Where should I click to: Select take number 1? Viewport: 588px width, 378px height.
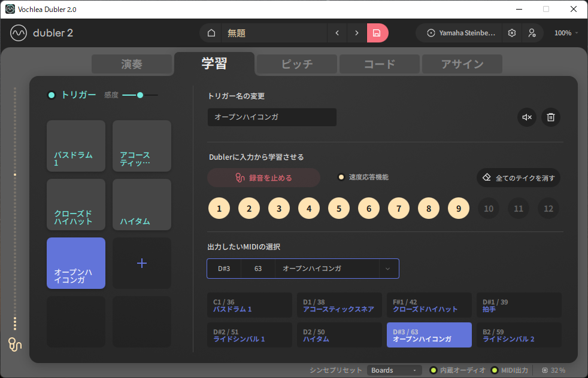coord(219,208)
